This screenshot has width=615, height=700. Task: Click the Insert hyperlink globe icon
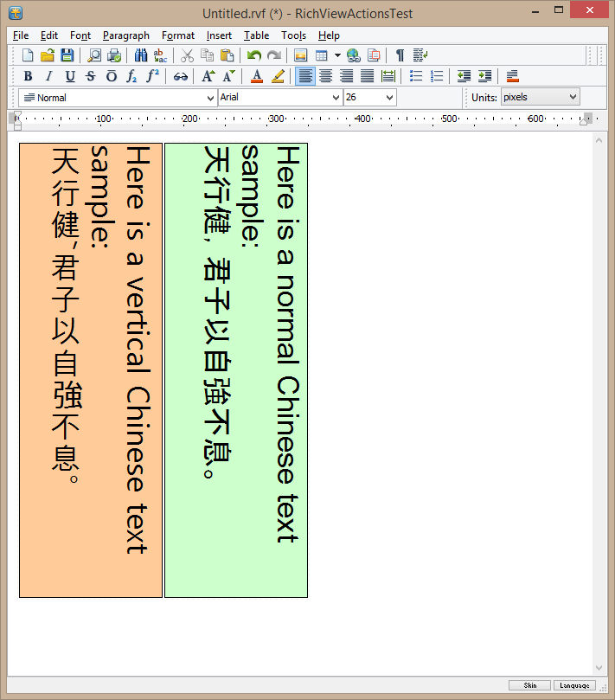(x=353, y=55)
